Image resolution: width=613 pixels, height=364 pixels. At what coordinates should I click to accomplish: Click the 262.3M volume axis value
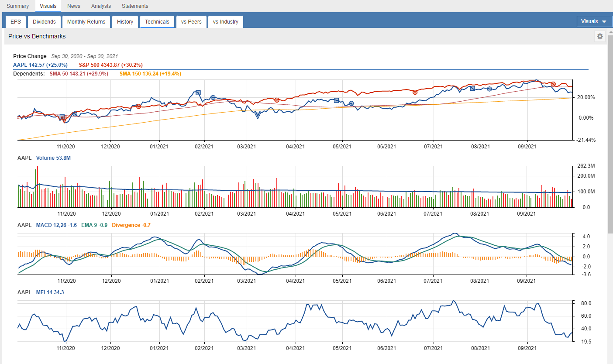(x=586, y=166)
